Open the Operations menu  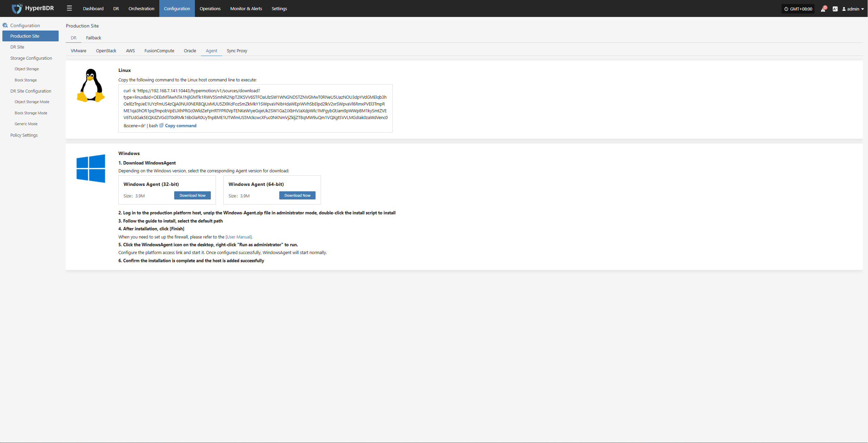click(210, 8)
